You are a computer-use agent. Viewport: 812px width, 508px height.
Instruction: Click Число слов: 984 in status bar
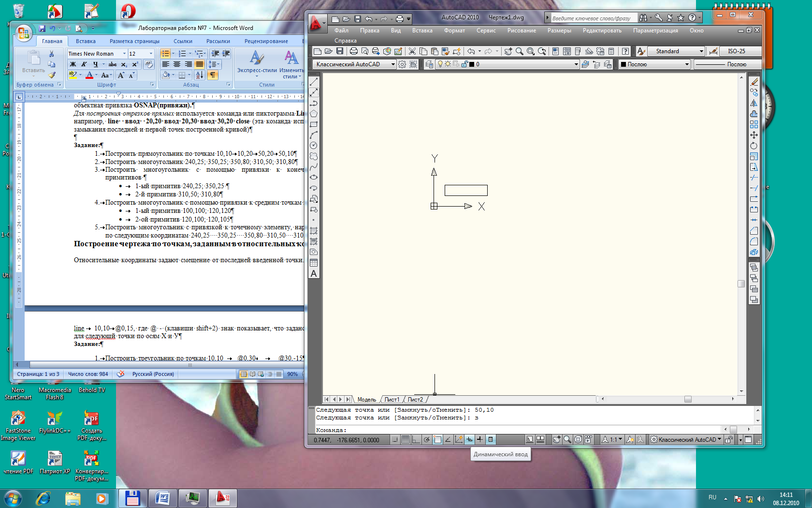pyautogui.click(x=88, y=374)
